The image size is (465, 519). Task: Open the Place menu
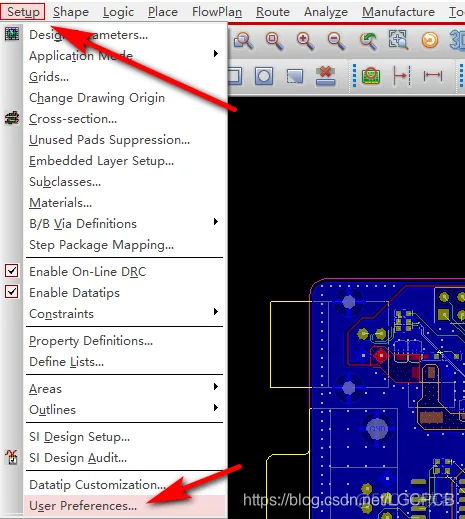click(x=163, y=12)
